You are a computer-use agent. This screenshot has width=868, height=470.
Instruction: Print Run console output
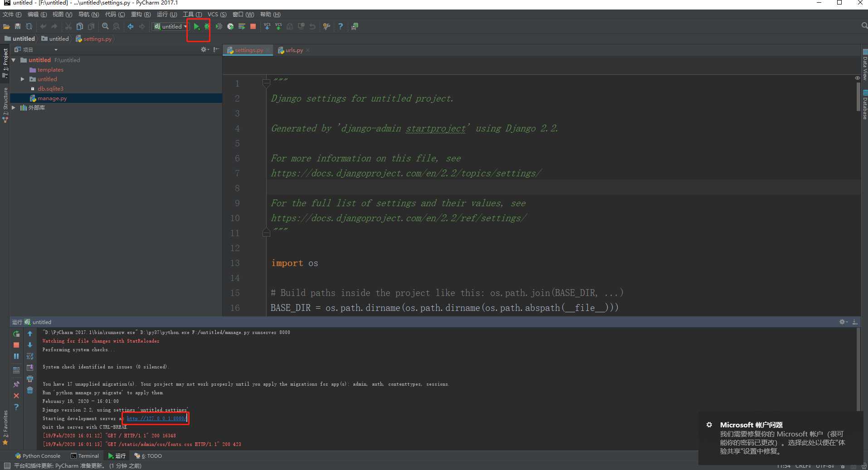pos(30,379)
